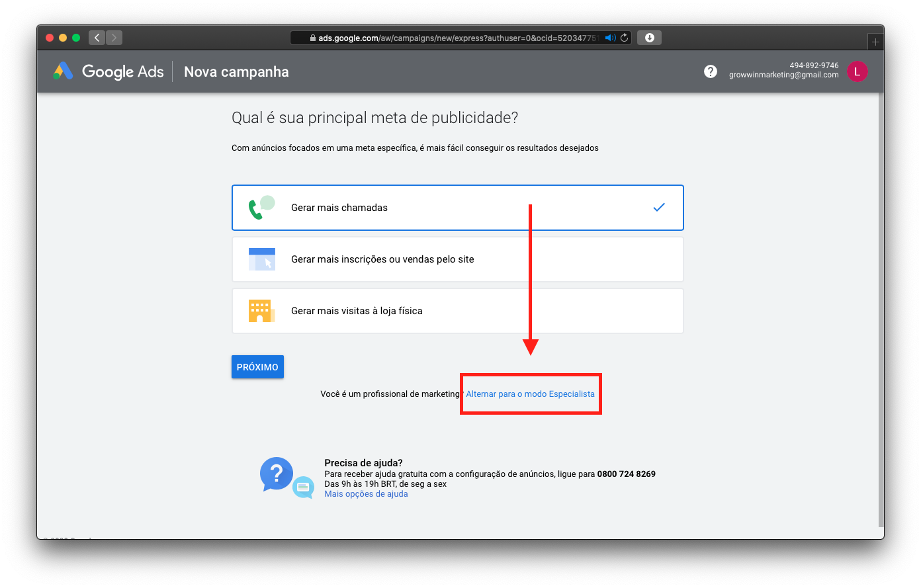Click Alternar para o modo Especialista link
Image resolution: width=921 pixels, height=588 pixels.
click(530, 394)
